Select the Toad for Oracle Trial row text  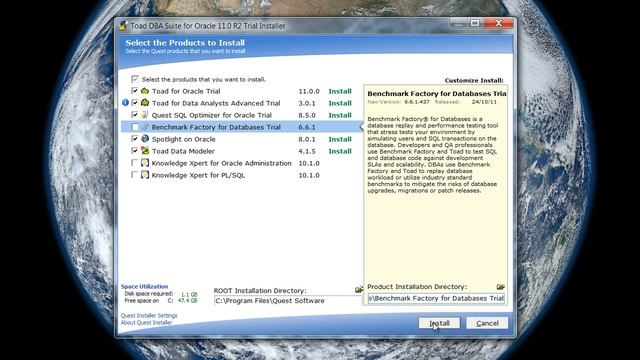click(186, 91)
